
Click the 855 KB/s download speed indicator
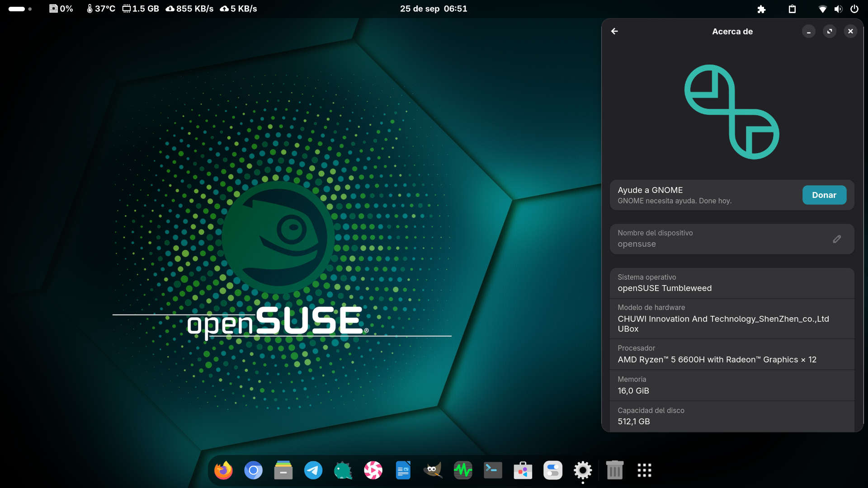pos(189,9)
